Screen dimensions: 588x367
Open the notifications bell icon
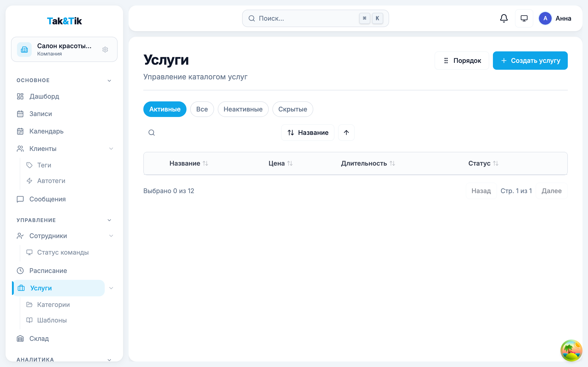pos(504,18)
